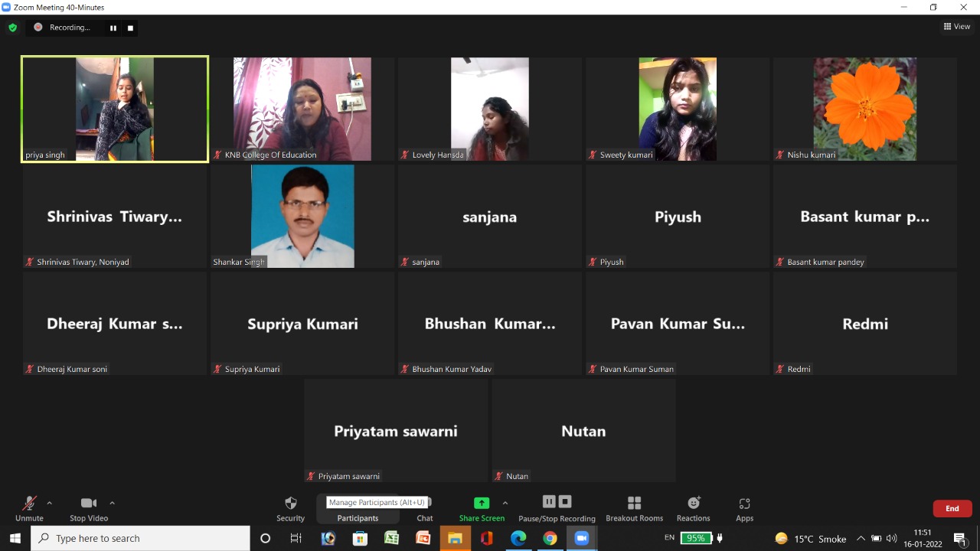
Task: Click Dheeraj Kumar soni's tile
Action: [x=115, y=323]
